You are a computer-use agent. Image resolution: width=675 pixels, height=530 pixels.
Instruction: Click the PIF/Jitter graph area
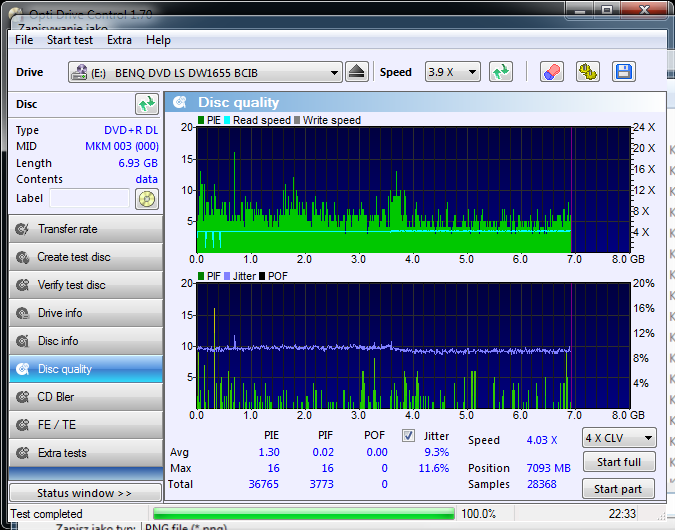[x=413, y=346]
